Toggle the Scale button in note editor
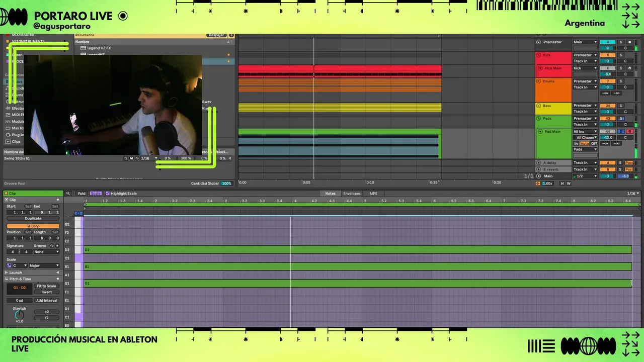This screenshot has width=644, height=362. coord(96,194)
